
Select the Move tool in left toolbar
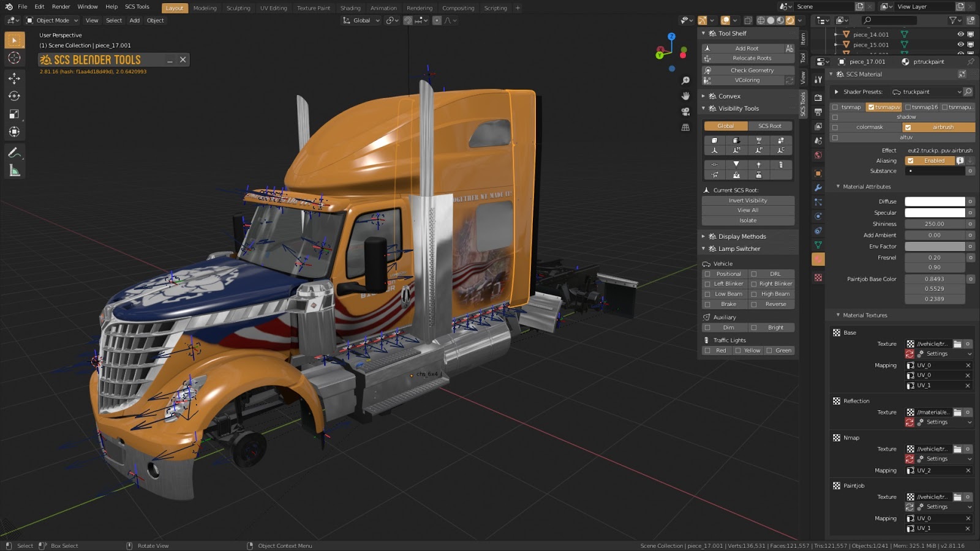click(14, 78)
